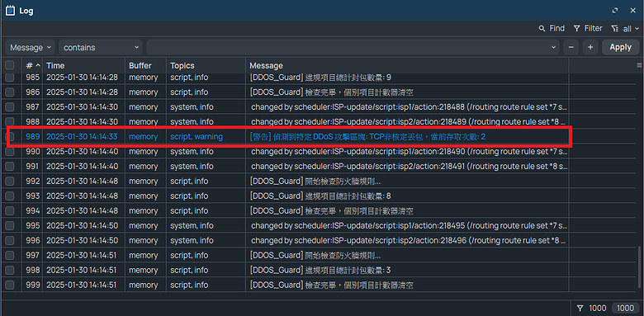Sort by the # column header
This screenshot has height=316, width=644.
pyautogui.click(x=33, y=66)
